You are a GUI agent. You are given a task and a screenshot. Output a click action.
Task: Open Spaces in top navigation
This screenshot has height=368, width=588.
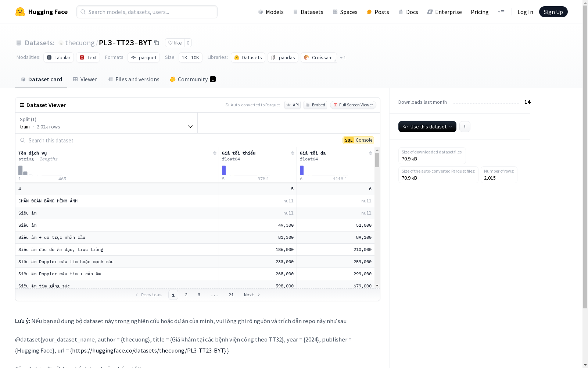(345, 12)
